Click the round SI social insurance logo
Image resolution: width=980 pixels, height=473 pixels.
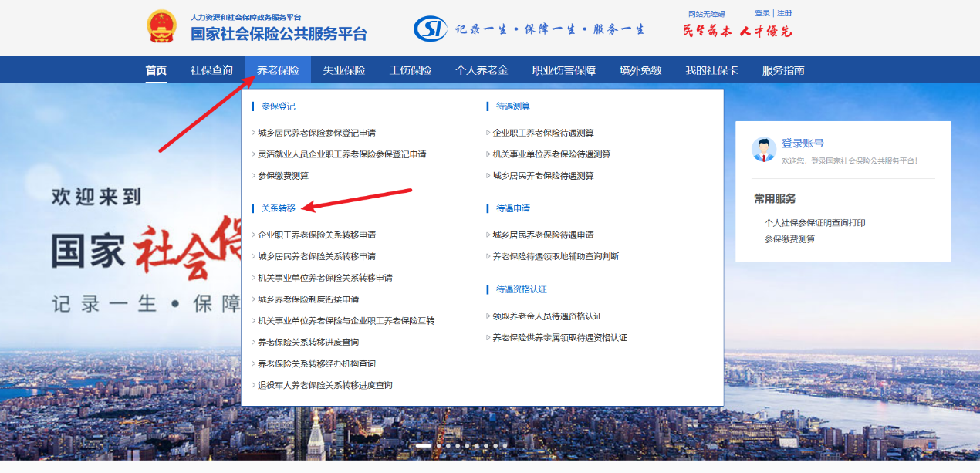tap(430, 25)
